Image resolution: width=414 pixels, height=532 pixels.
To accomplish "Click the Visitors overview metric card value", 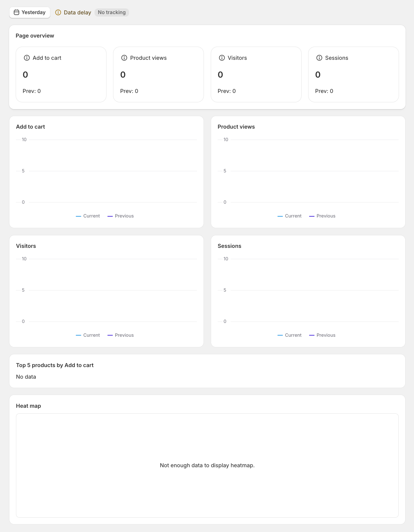I will 220,75.
